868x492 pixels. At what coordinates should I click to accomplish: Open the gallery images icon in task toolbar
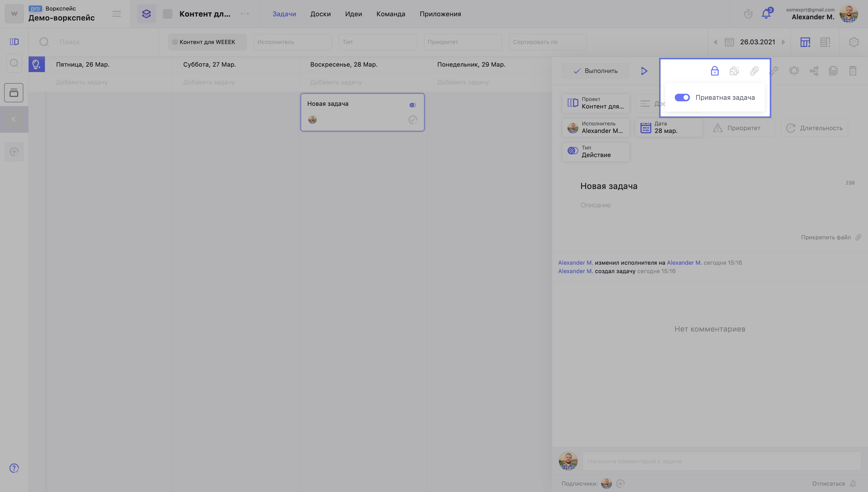[734, 71]
